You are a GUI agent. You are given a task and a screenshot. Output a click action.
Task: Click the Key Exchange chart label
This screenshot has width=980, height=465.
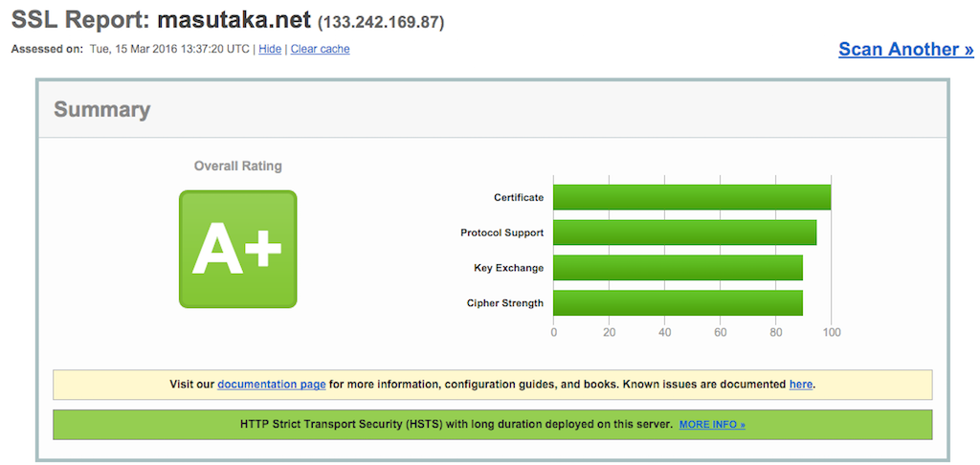click(x=508, y=269)
